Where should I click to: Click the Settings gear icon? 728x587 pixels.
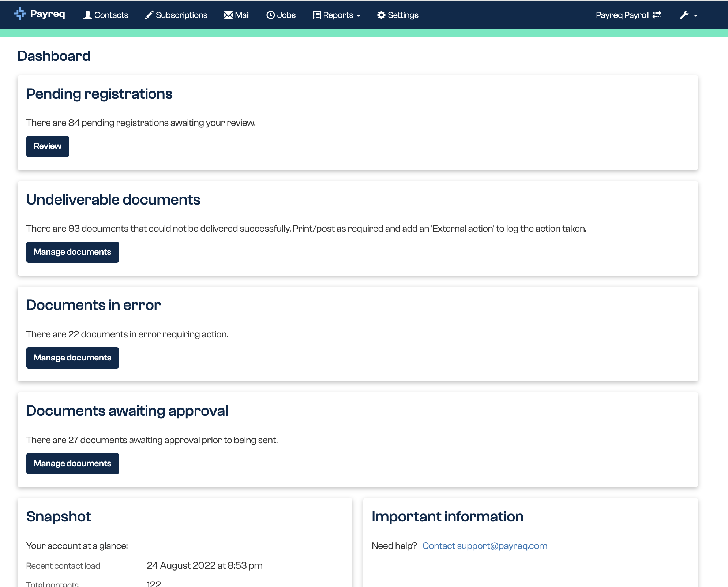coord(381,15)
